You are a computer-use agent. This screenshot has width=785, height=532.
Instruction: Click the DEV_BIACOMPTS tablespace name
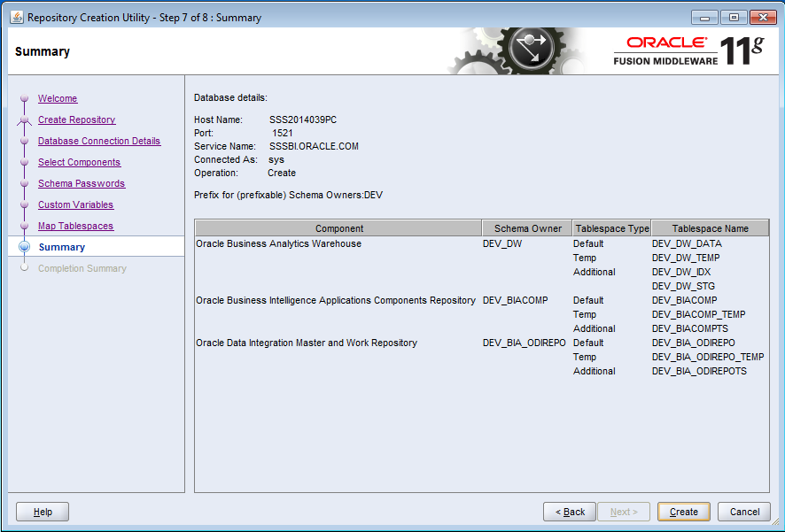point(690,328)
